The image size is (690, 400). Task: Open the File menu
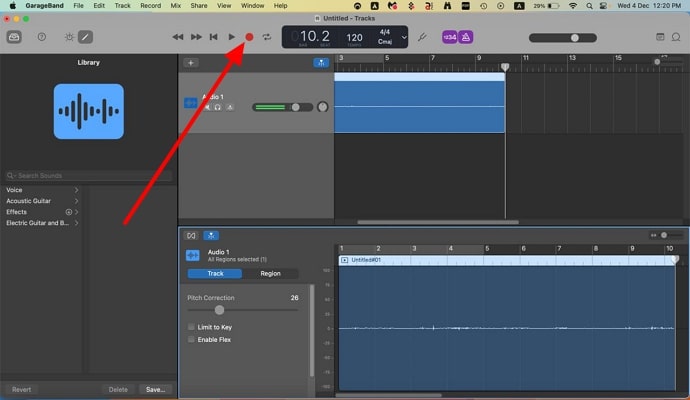tap(78, 6)
